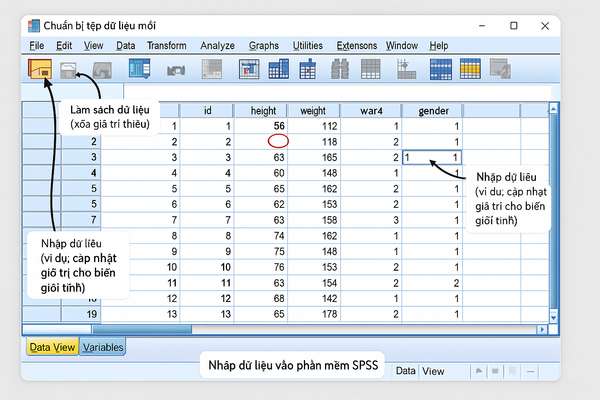This screenshot has width=600, height=400.
Task: Click the weight cell showing 112
Action: 314,126
